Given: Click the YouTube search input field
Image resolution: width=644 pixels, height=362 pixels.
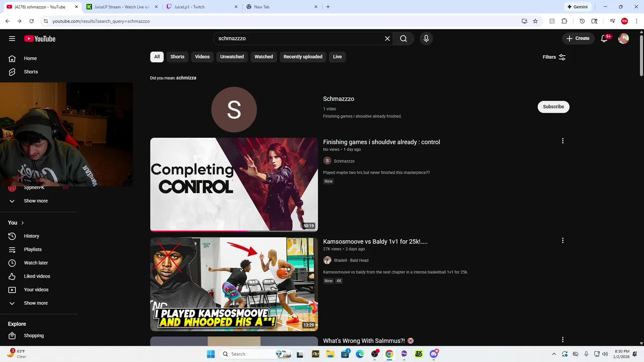Looking at the screenshot, I should (299, 39).
